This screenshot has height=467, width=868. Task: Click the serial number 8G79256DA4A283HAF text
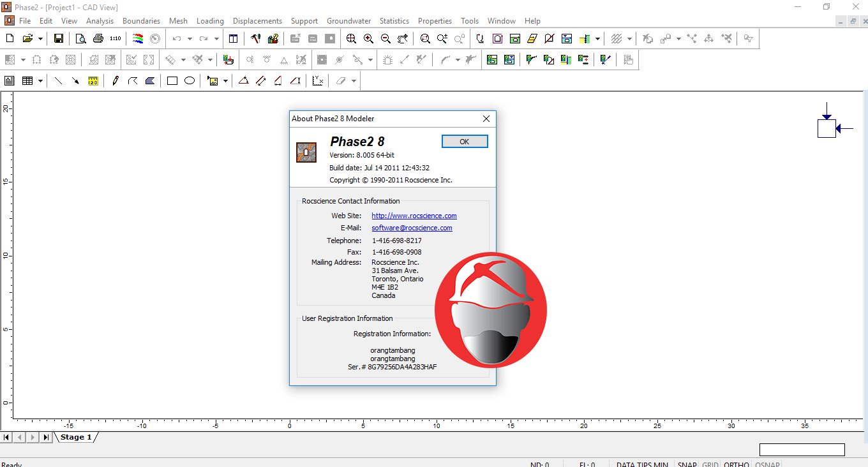click(x=403, y=367)
